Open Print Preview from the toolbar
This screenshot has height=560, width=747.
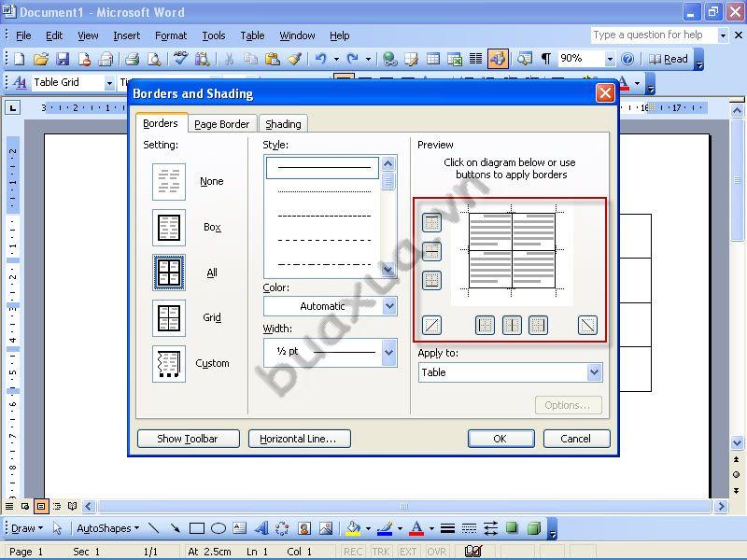tap(154, 59)
